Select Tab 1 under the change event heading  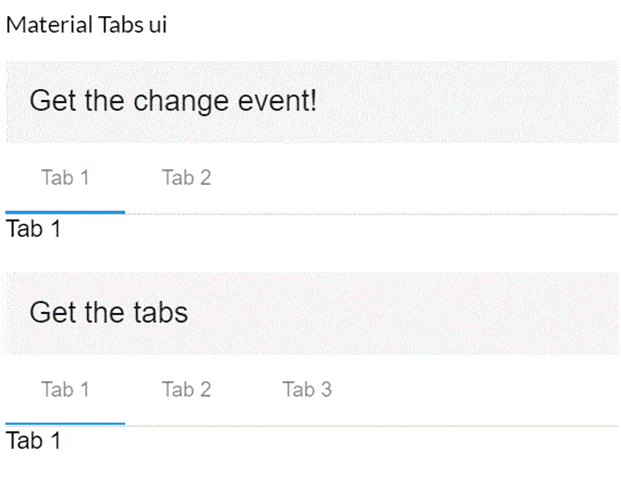65,178
